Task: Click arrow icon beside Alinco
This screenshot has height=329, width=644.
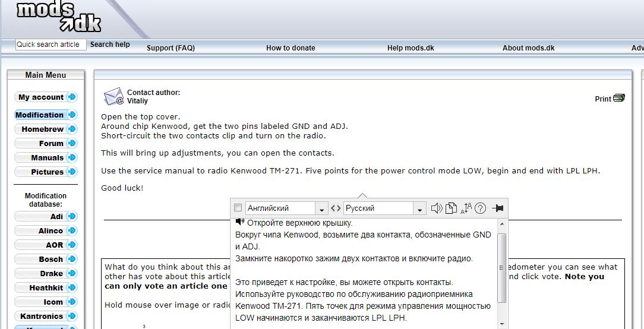Action: point(72,230)
